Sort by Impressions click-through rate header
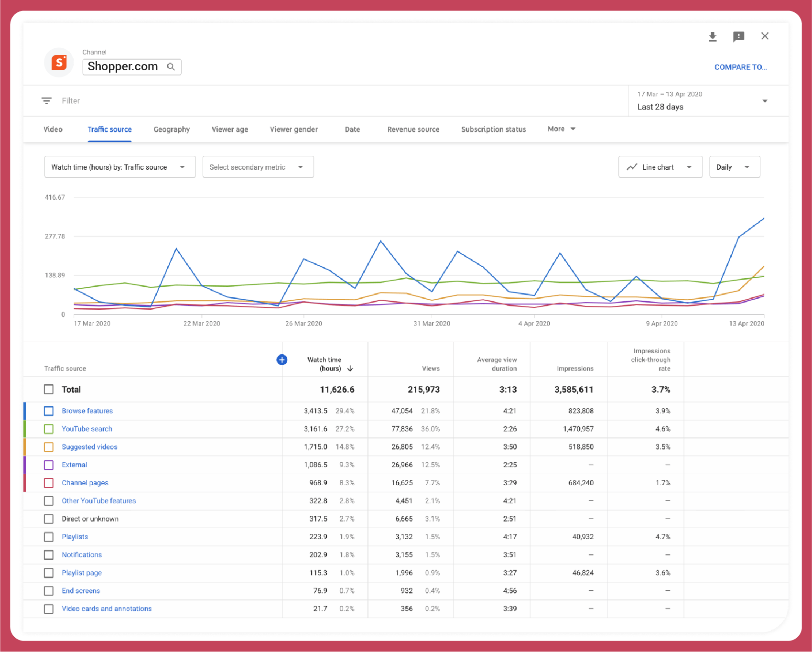 pos(650,359)
